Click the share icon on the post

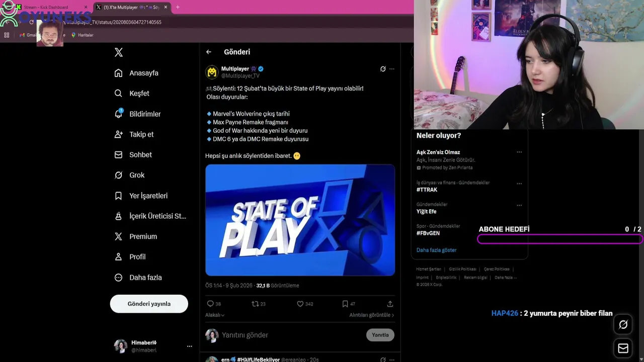[390, 304]
